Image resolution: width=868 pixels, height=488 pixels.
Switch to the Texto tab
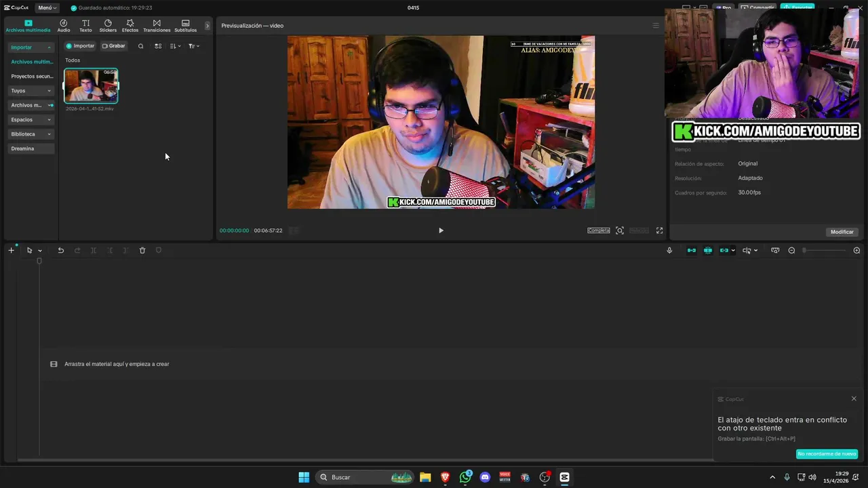[x=85, y=26]
